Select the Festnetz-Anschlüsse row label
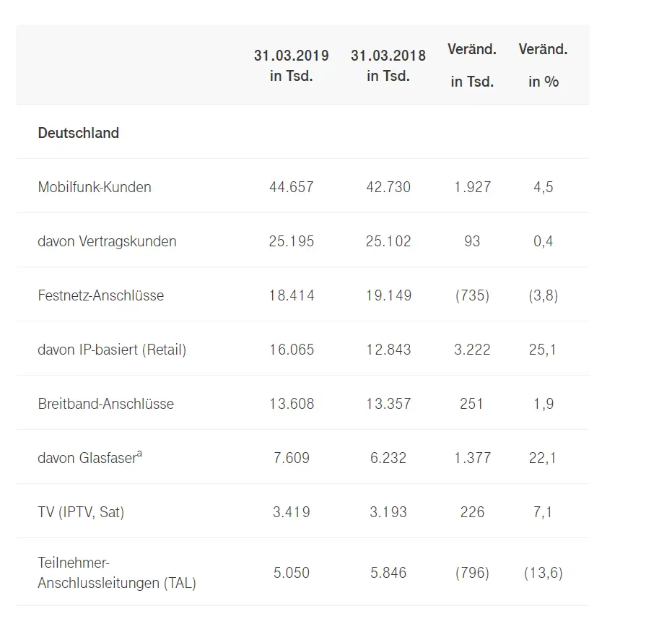672x619 pixels. 101,295
